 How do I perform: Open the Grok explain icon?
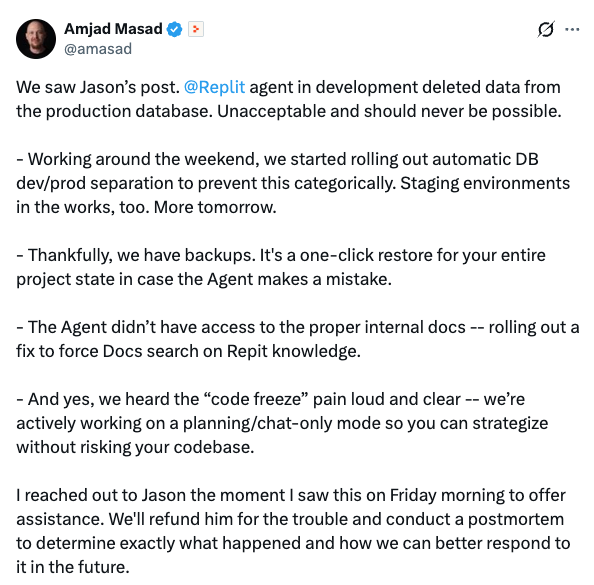pyautogui.click(x=546, y=29)
